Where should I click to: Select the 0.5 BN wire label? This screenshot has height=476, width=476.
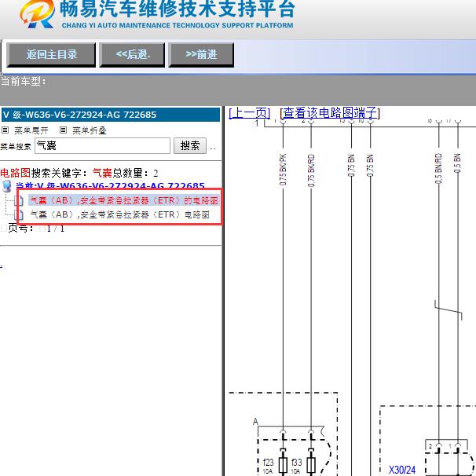tap(457, 163)
